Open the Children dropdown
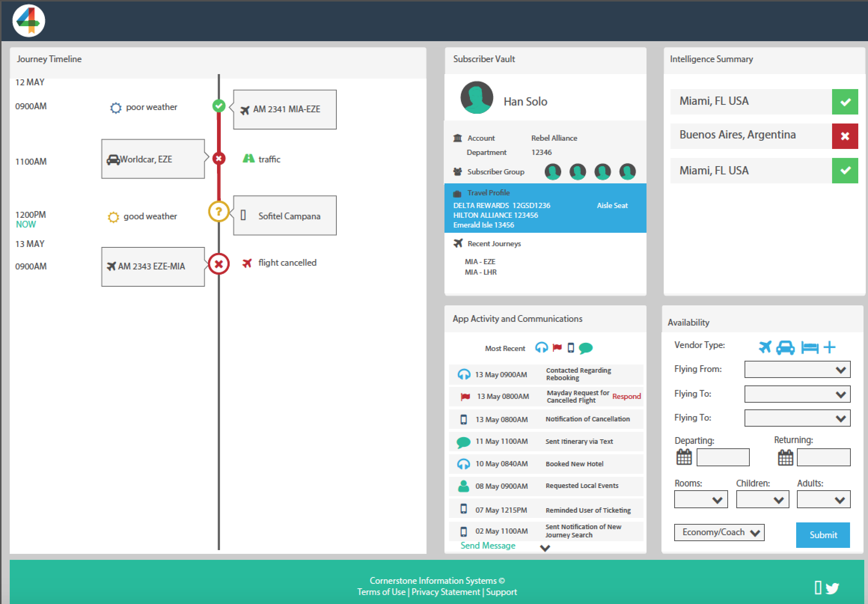 pyautogui.click(x=762, y=500)
